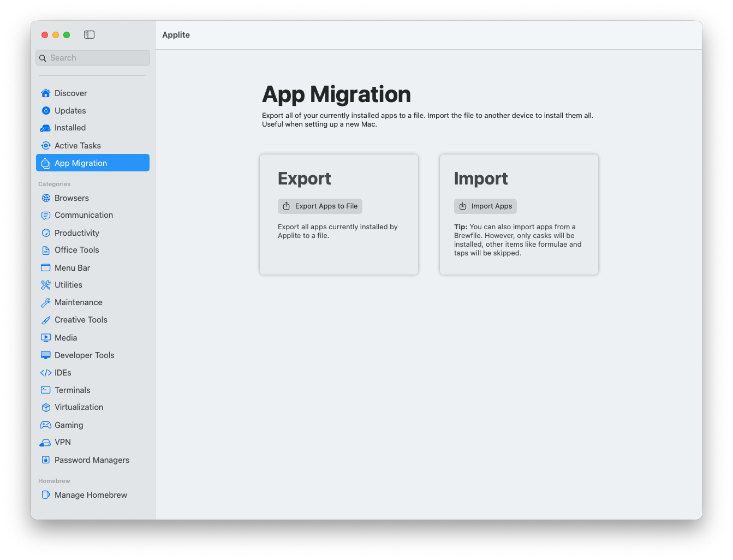
Task: Click the Updates circular arrow icon
Action: pyautogui.click(x=46, y=111)
